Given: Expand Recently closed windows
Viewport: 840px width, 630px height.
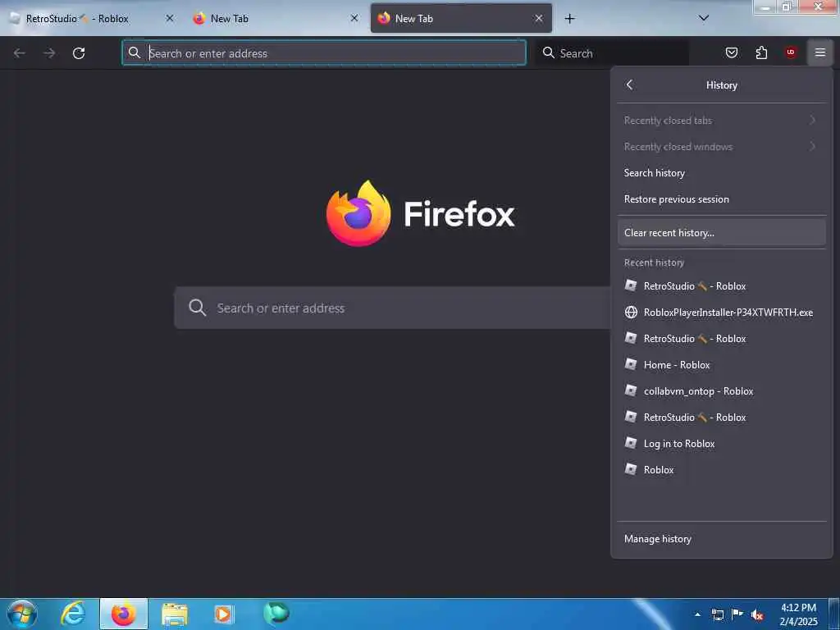Looking at the screenshot, I should coord(721,147).
